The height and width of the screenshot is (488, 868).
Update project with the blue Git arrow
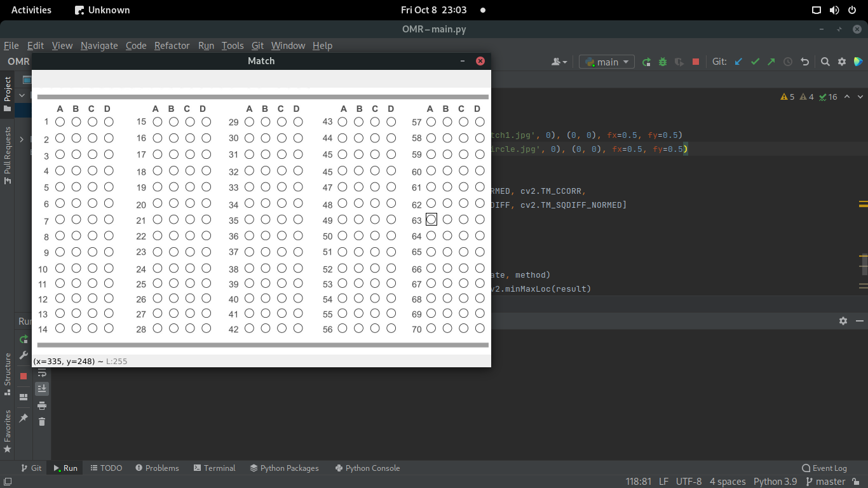tap(738, 62)
